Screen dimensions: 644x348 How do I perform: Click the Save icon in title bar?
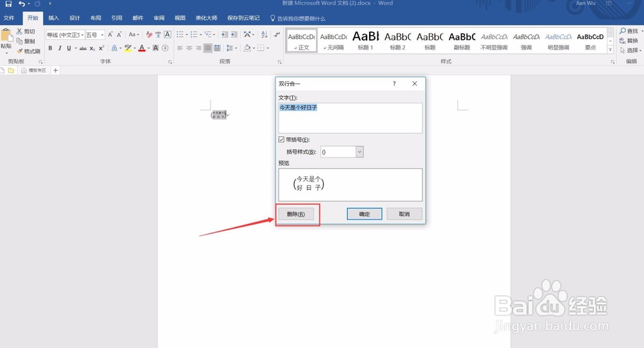coord(8,4)
